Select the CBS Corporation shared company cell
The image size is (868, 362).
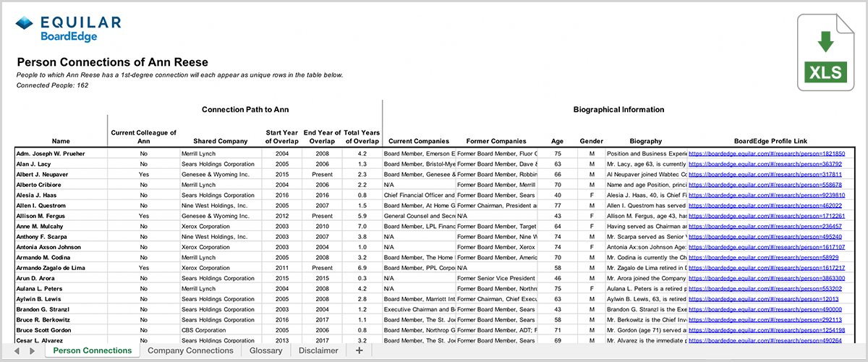[x=220, y=329]
